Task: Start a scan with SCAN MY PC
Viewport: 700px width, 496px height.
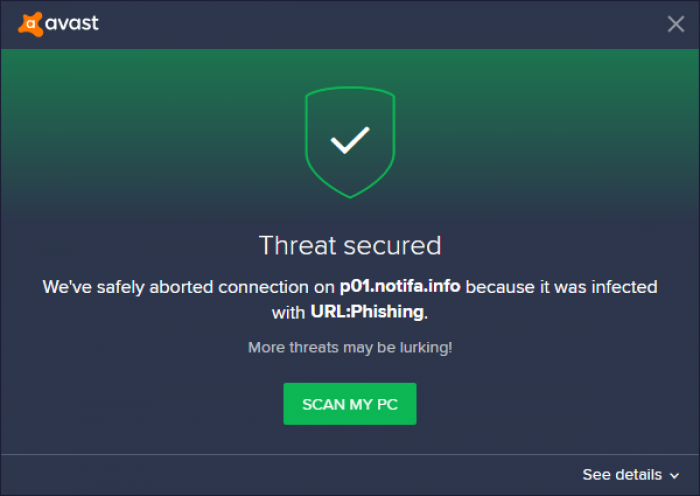Action: click(x=350, y=404)
